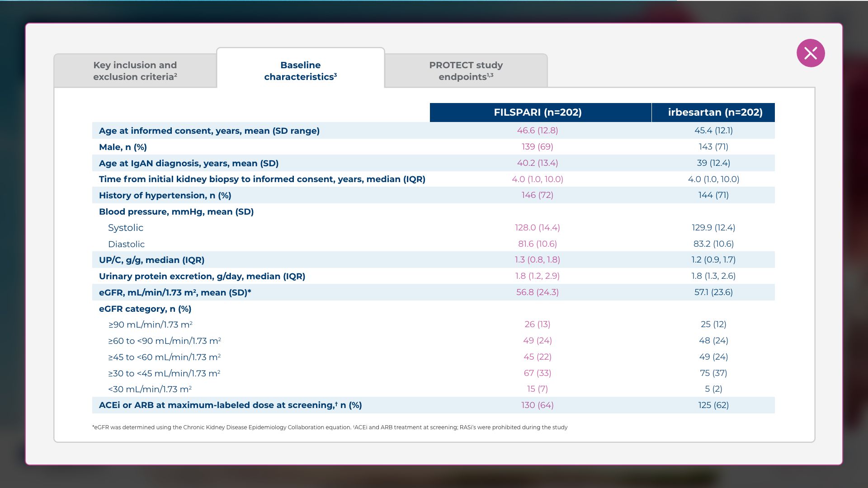The height and width of the screenshot is (488, 868).
Task: Click irbesartan value 125 (62) in last row
Action: pos(713,405)
